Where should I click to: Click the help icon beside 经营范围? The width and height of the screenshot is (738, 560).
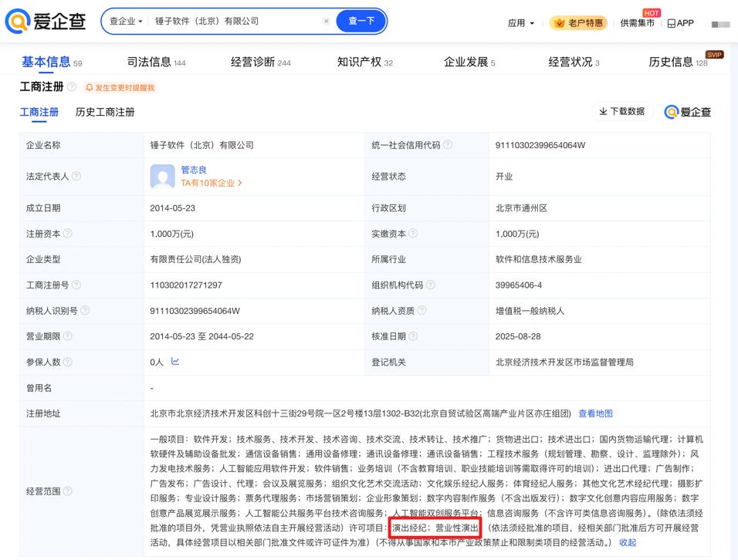click(x=68, y=491)
